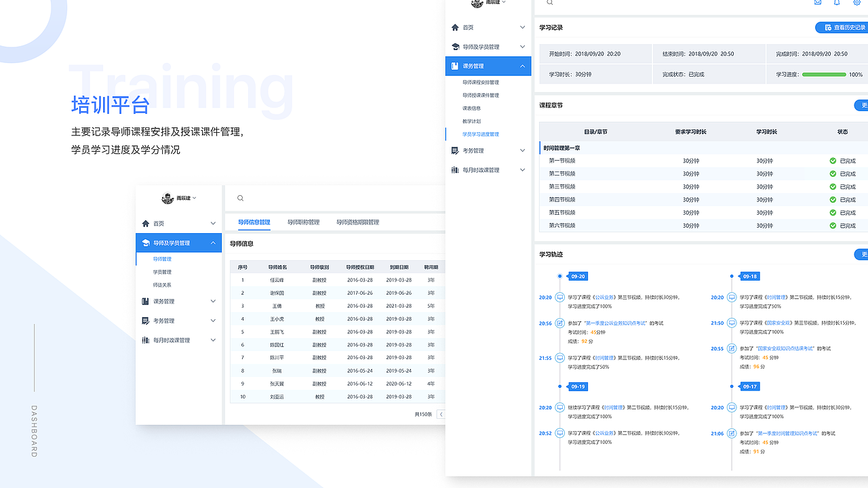Expand 首页 chevron in left dashboard
The width and height of the screenshot is (868, 488).
tap(213, 224)
